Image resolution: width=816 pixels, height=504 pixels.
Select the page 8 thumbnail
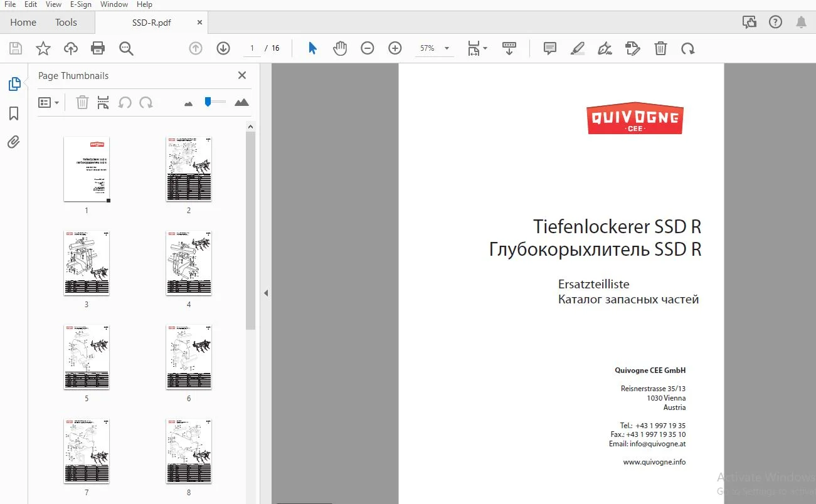[189, 451]
